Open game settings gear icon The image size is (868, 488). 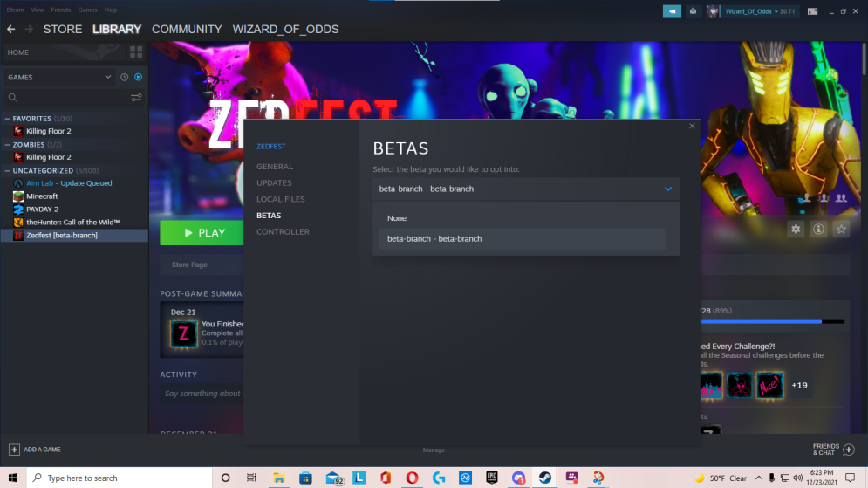(796, 229)
